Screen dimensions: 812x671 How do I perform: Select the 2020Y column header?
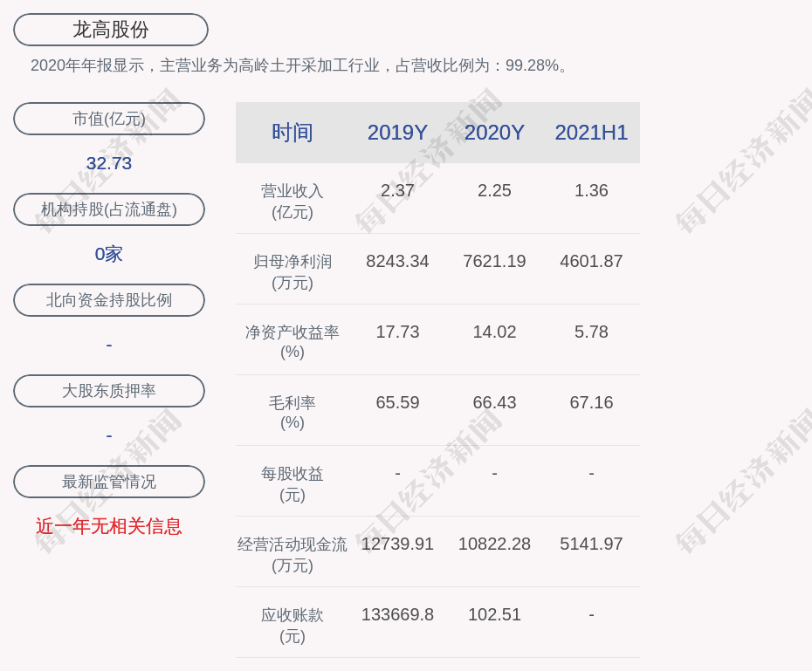tap(494, 133)
